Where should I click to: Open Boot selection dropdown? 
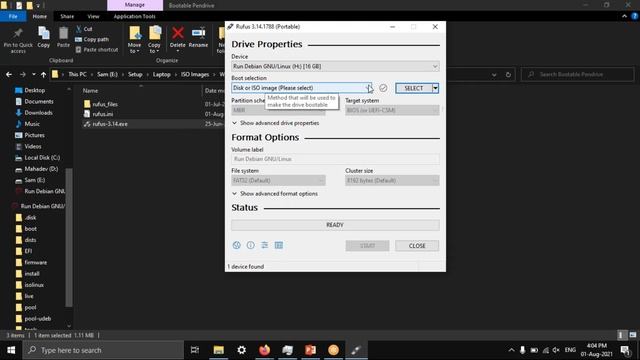[x=302, y=88]
